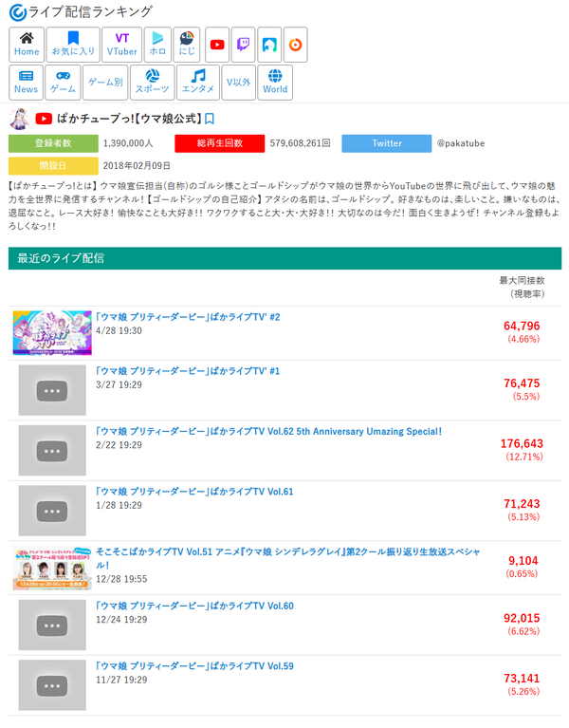569x728 pixels.
Task: Click the placeholder thumbnail for Vol.60
Action: point(52,625)
